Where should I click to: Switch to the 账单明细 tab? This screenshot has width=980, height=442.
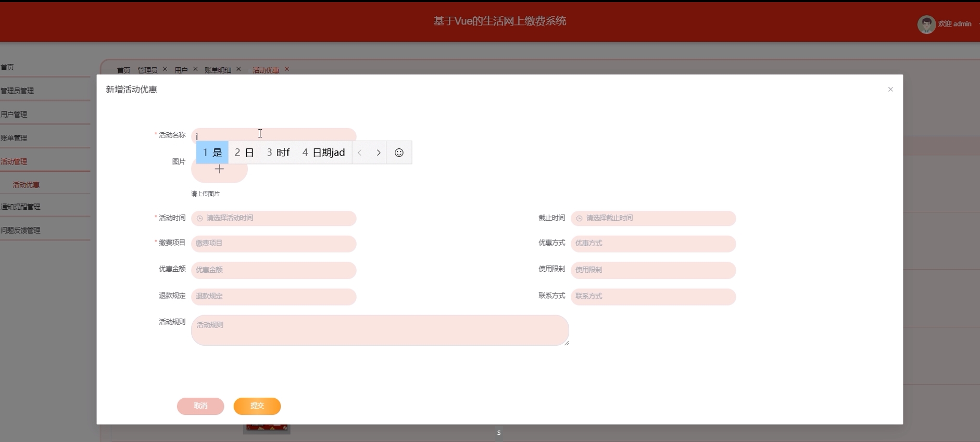coord(218,70)
